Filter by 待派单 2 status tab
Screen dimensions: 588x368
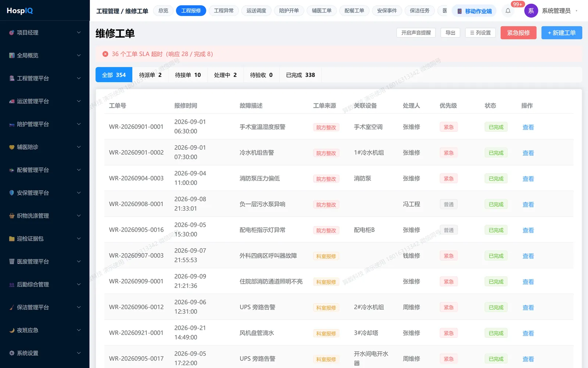150,75
